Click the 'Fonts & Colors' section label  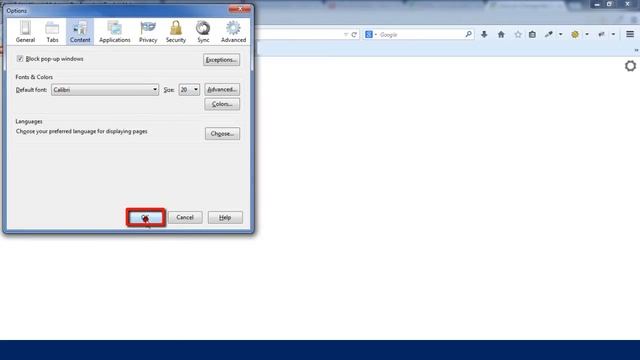pyautogui.click(x=34, y=77)
